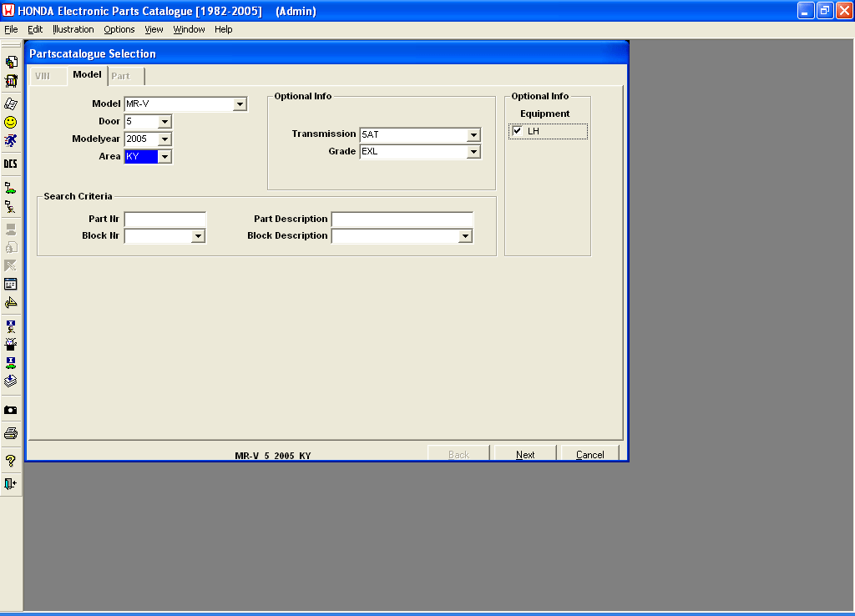Click the paper stack download icon
Viewport: 855px width, 616px height.
11,381
